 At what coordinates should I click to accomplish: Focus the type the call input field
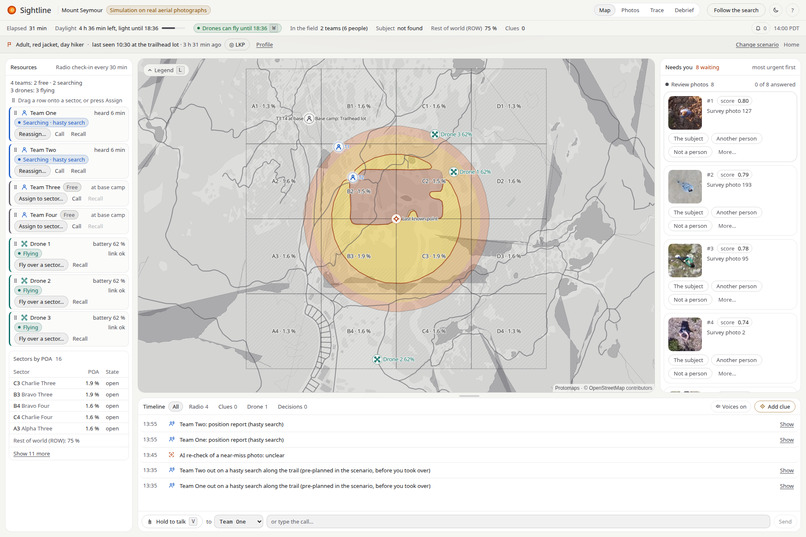[518, 522]
